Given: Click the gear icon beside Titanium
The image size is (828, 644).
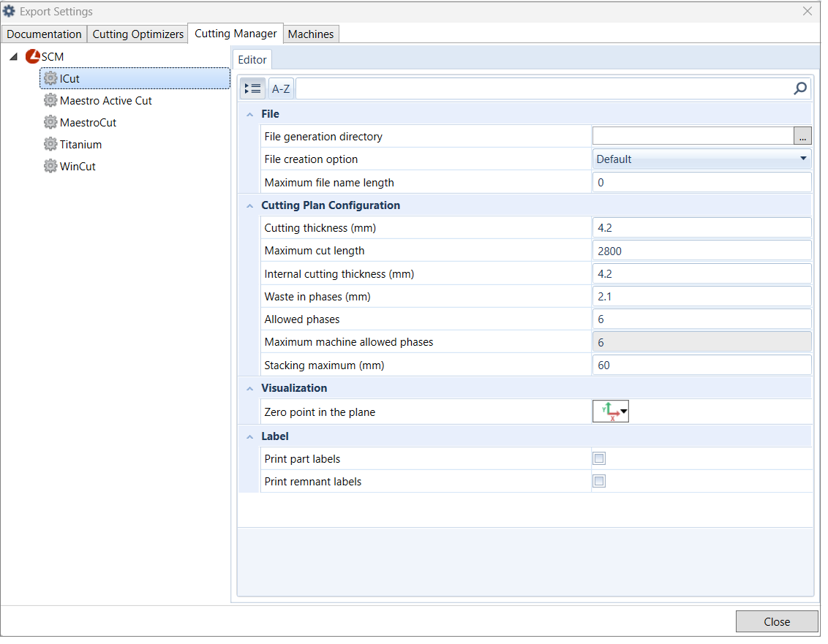Looking at the screenshot, I should (x=50, y=144).
